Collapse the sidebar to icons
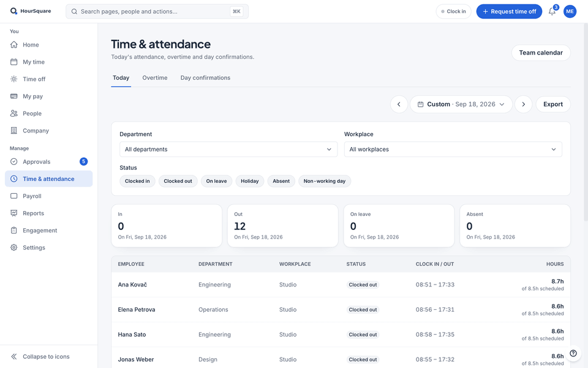Viewport: 588px width, 368px height. [x=49, y=357]
